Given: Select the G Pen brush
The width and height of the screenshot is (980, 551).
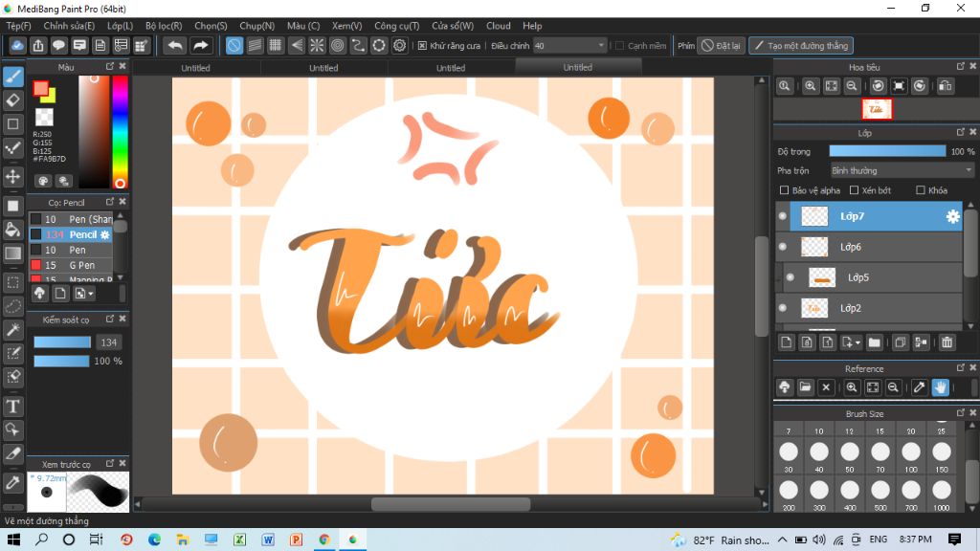Looking at the screenshot, I should (x=71, y=265).
